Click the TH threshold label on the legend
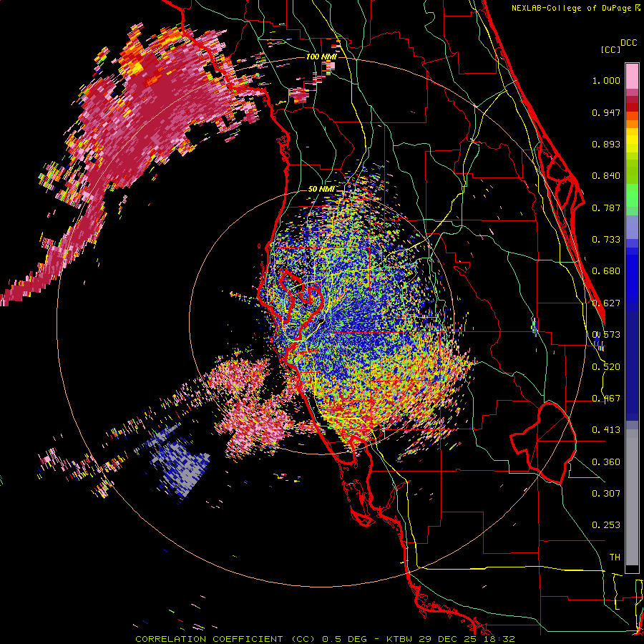The width and height of the screenshot is (644, 644). click(x=615, y=557)
